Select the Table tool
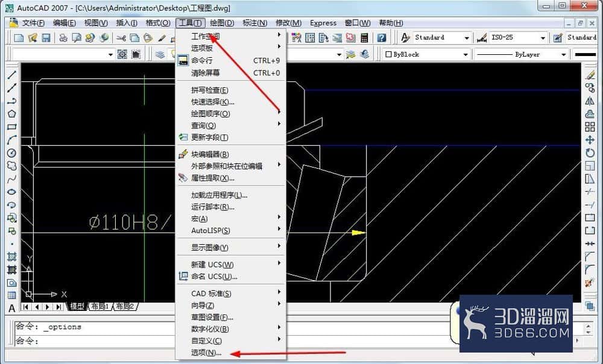Screen dimensions: 603x364 (x=12, y=295)
